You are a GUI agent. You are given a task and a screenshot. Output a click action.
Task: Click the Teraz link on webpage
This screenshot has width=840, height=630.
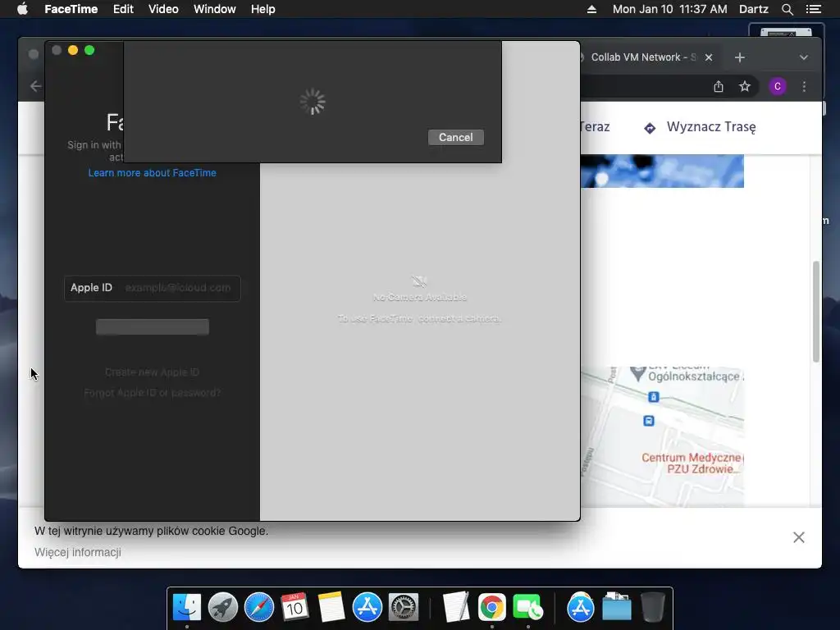[596, 127]
